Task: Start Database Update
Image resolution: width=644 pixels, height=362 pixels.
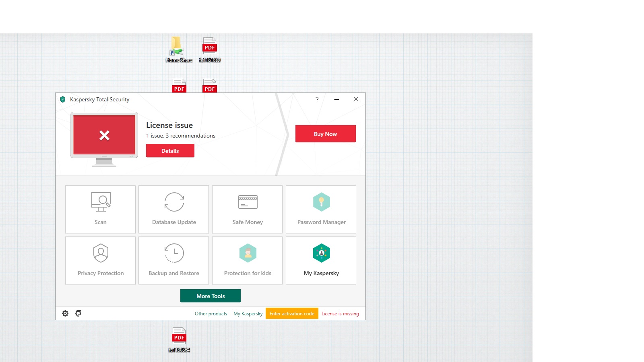Action: tap(174, 209)
